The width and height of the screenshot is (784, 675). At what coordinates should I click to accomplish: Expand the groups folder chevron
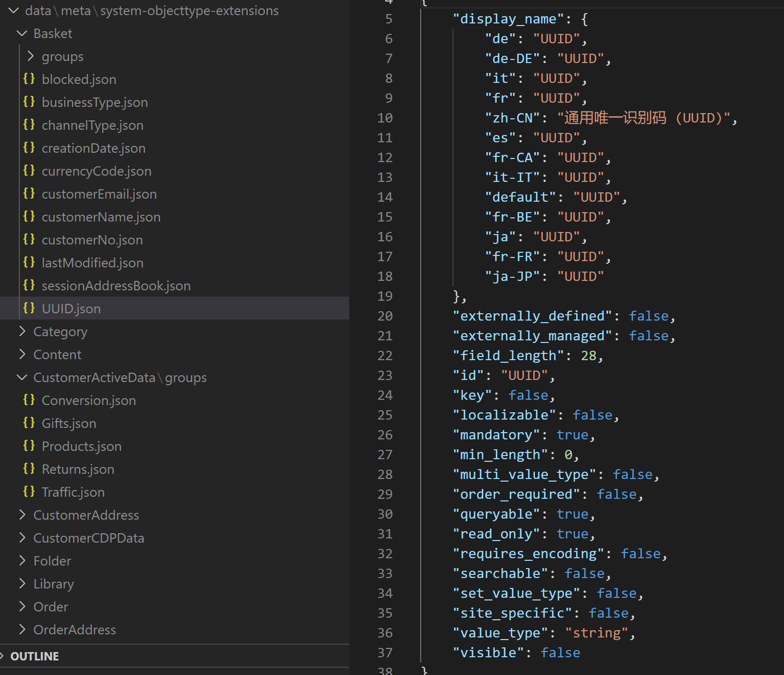click(30, 56)
